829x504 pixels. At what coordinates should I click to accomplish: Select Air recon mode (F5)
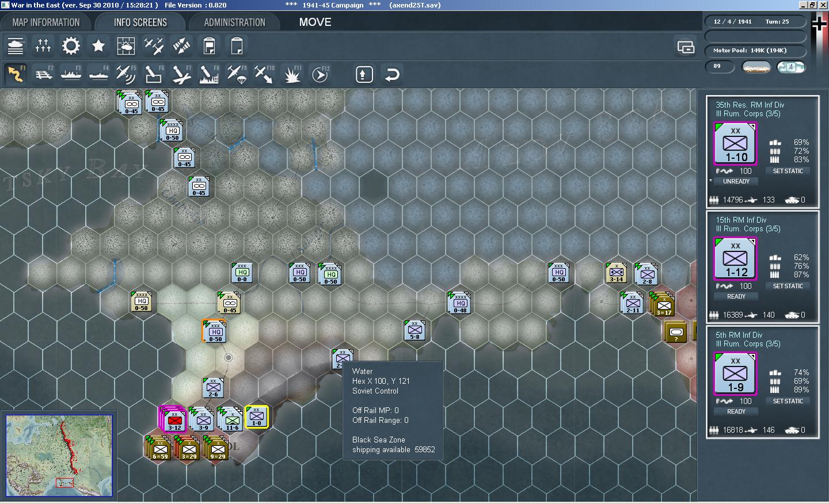coord(126,74)
